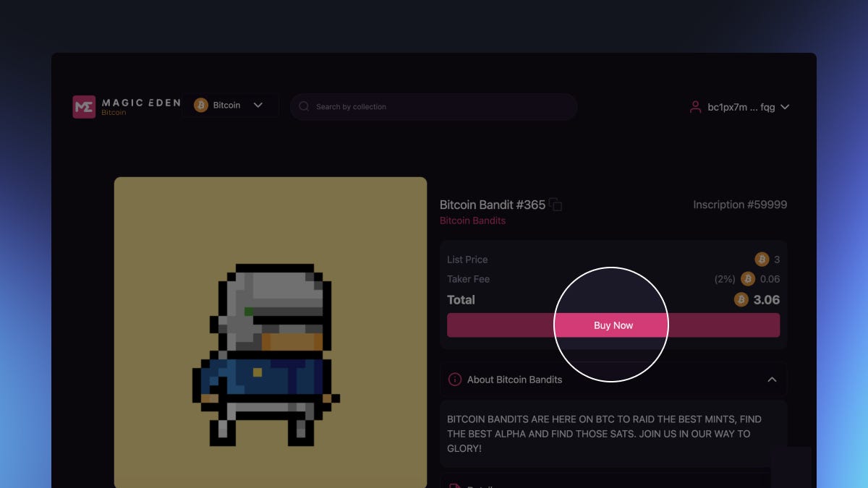
Task: Click the Magic Eden logo
Action: tap(127, 106)
